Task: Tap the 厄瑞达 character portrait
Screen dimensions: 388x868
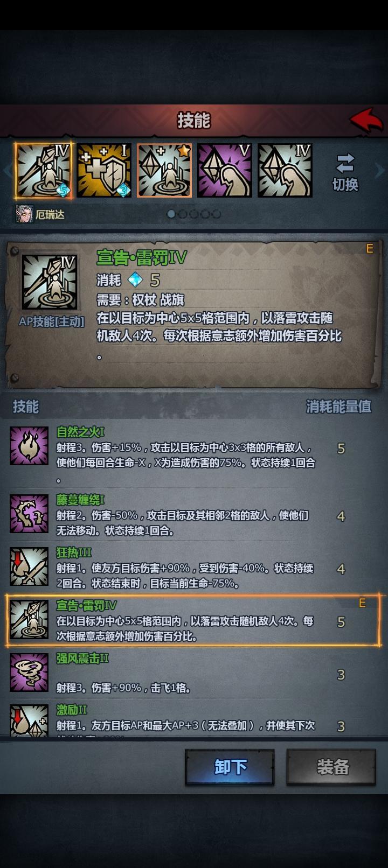Action: point(25,214)
